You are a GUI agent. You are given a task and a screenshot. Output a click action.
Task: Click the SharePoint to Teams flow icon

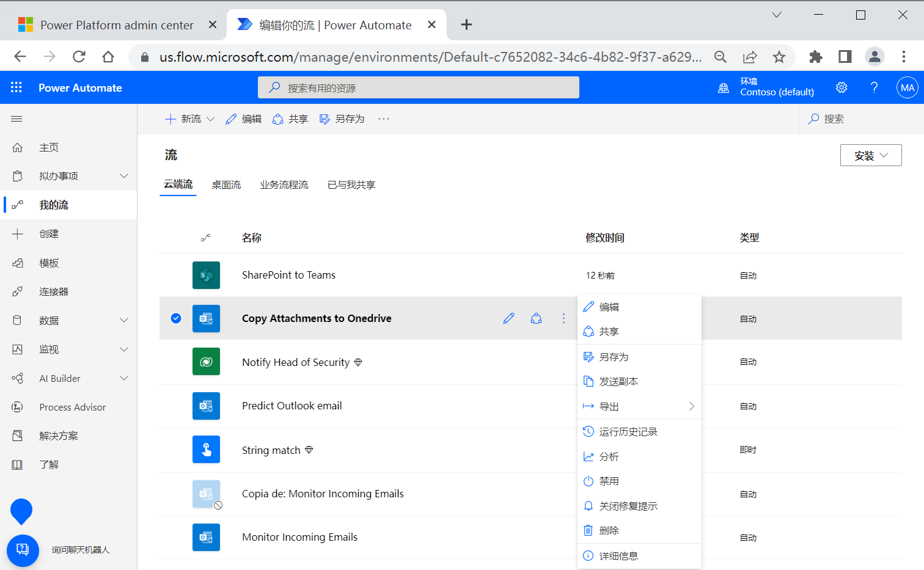(206, 275)
